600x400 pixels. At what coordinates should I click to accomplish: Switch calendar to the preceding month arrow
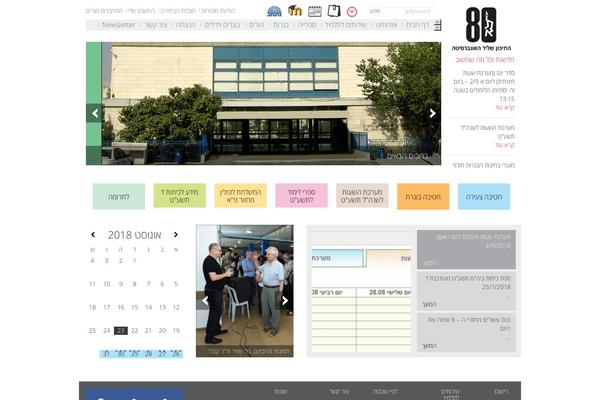click(x=93, y=235)
